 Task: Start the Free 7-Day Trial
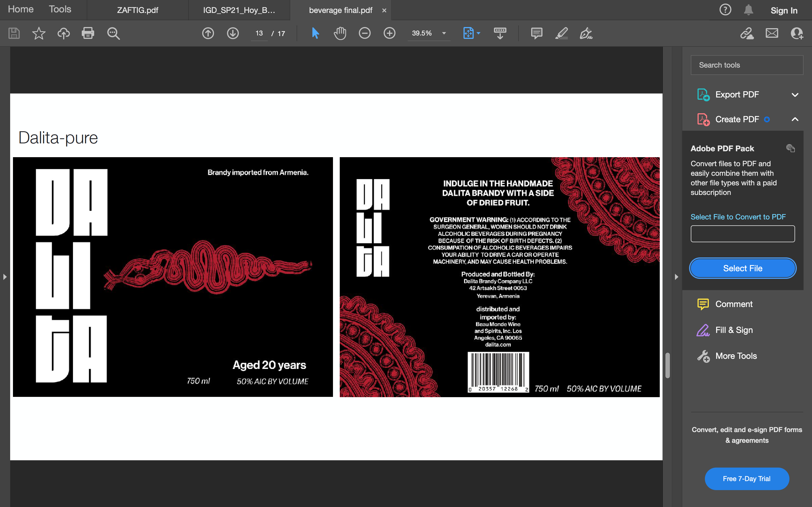click(747, 479)
